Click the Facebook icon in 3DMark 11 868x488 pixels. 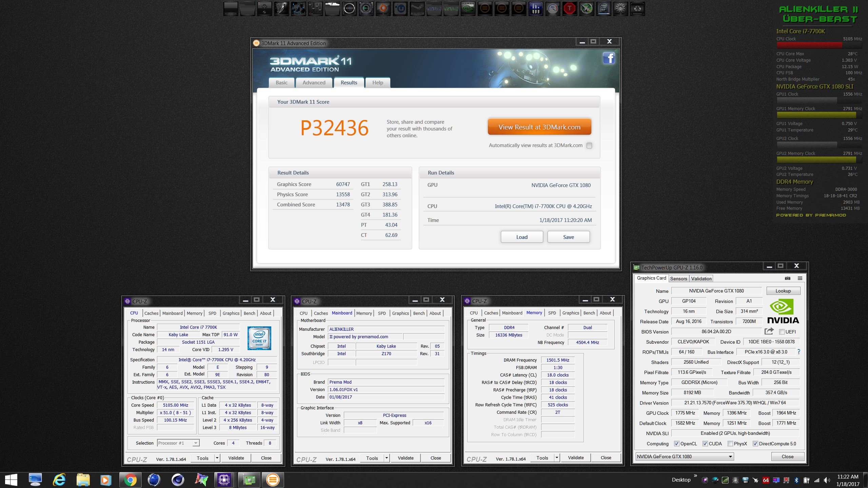pyautogui.click(x=609, y=58)
